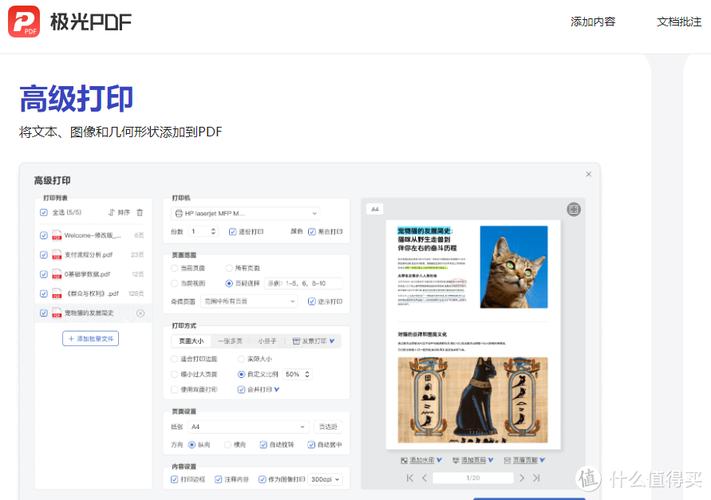Select the 当前视图 radio option
Viewport: 711px width, 500px height.
[x=174, y=283]
